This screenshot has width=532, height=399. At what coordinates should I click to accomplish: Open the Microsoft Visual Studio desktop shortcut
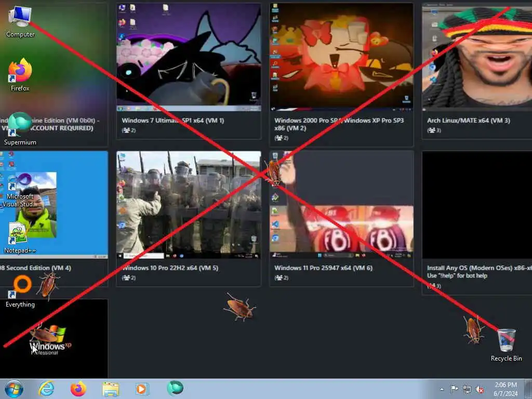(x=20, y=190)
